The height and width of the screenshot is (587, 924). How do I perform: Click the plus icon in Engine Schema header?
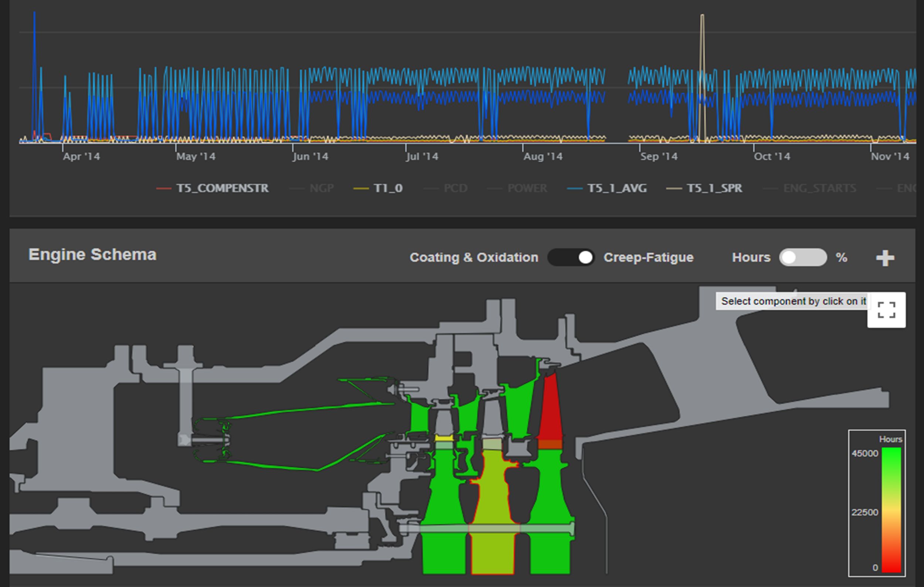click(x=885, y=257)
